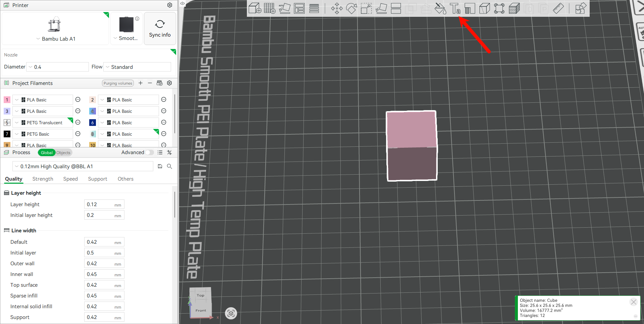
Task: Select the Cut tool
Action: pyautogui.click(x=396, y=8)
